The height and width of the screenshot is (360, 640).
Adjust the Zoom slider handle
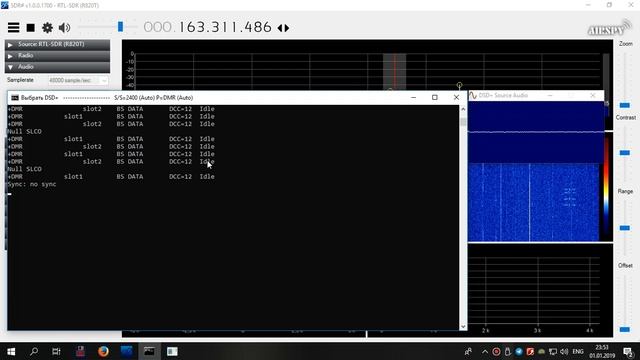[624, 105]
